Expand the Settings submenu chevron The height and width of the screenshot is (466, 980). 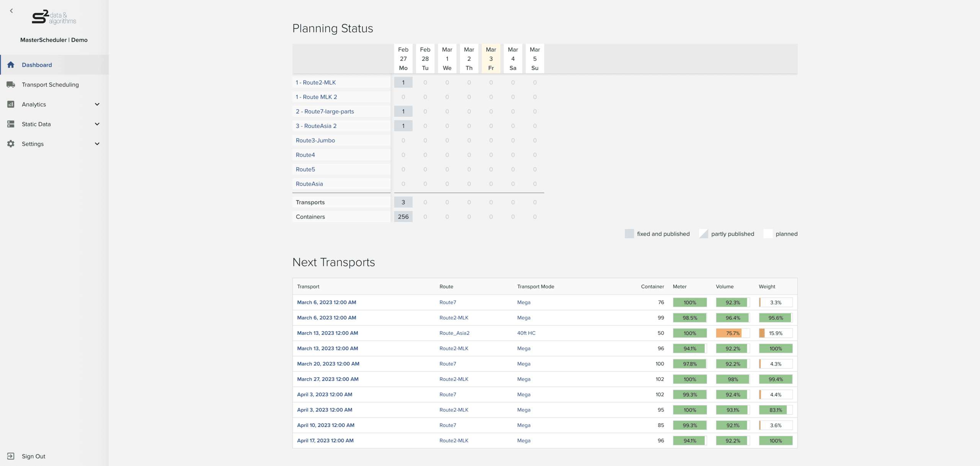click(97, 144)
